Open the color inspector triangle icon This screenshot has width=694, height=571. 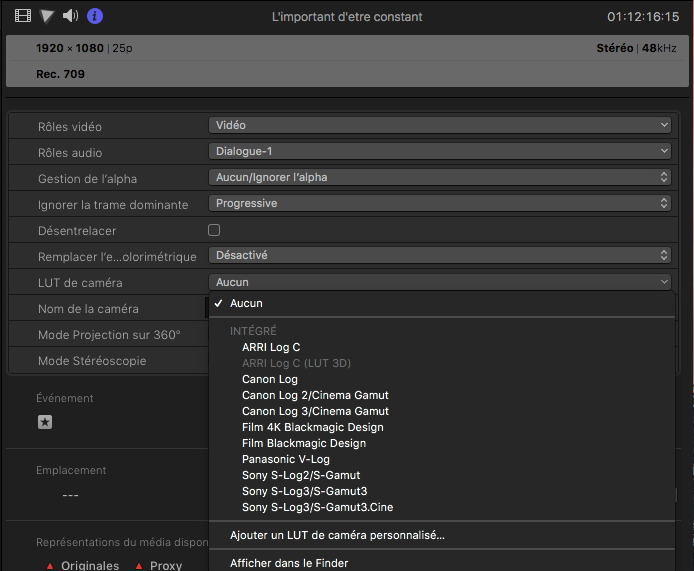pos(47,16)
